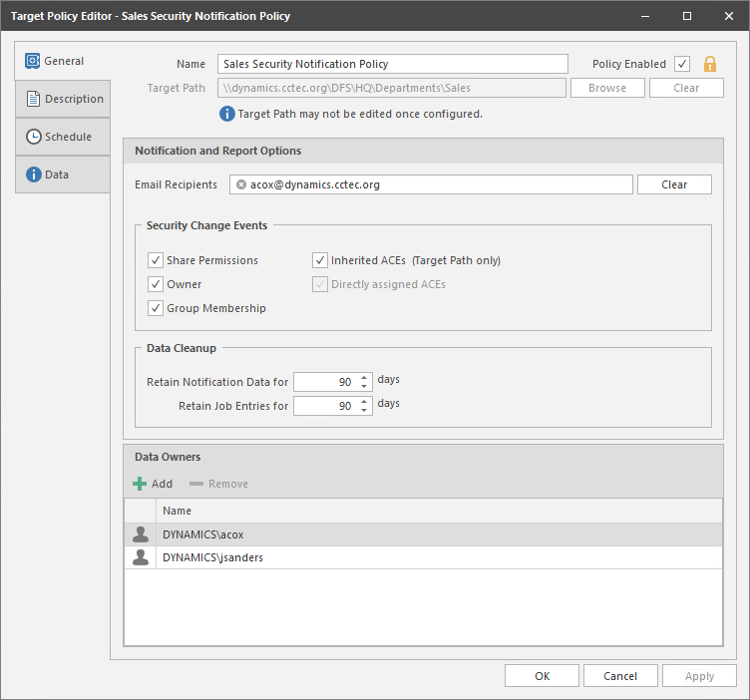Click the green plus Add icon
The image size is (750, 700).
pos(140,484)
